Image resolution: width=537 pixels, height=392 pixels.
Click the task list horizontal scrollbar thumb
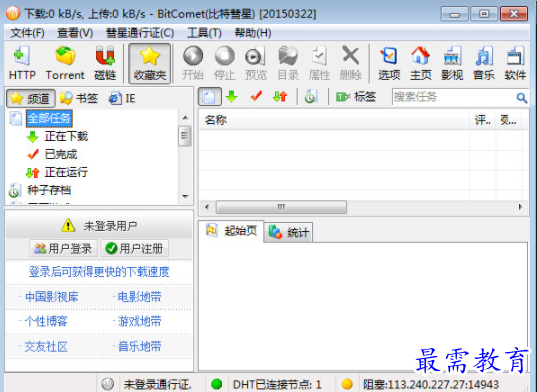coord(281,207)
